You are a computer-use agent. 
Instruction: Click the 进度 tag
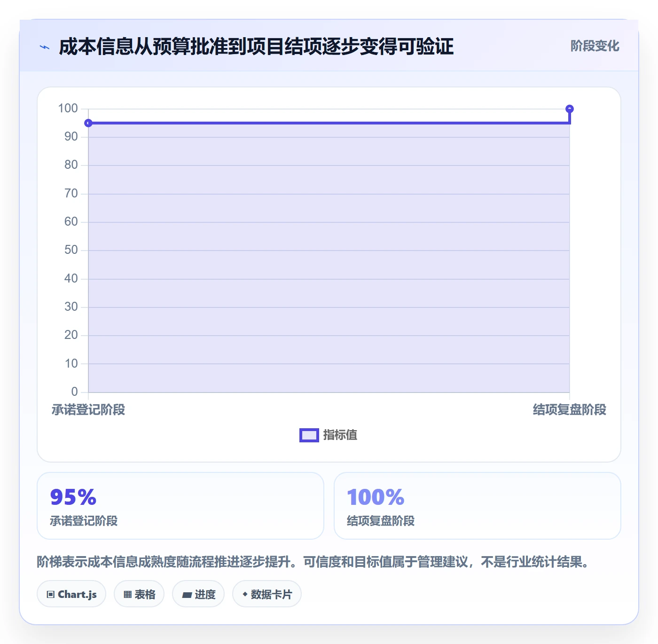(x=198, y=594)
